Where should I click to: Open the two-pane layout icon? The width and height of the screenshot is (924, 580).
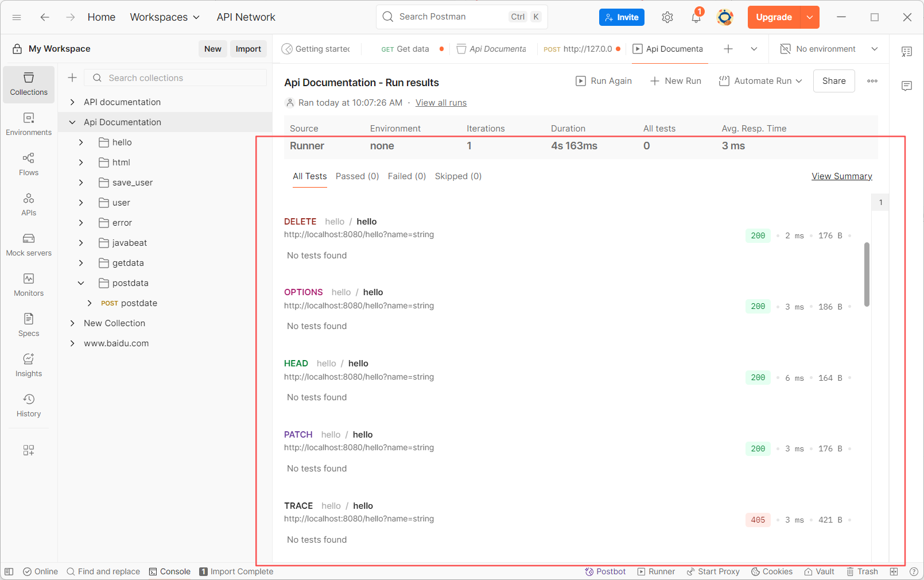(x=894, y=571)
